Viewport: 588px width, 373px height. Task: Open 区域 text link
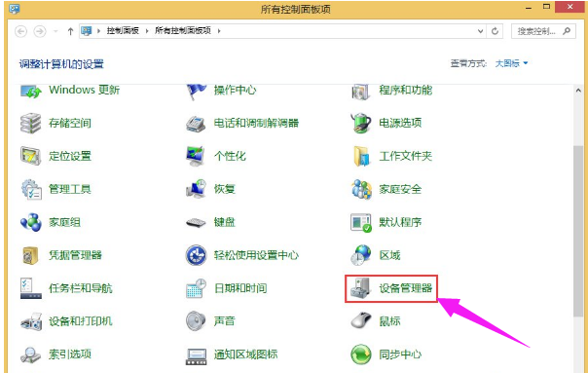tap(389, 255)
